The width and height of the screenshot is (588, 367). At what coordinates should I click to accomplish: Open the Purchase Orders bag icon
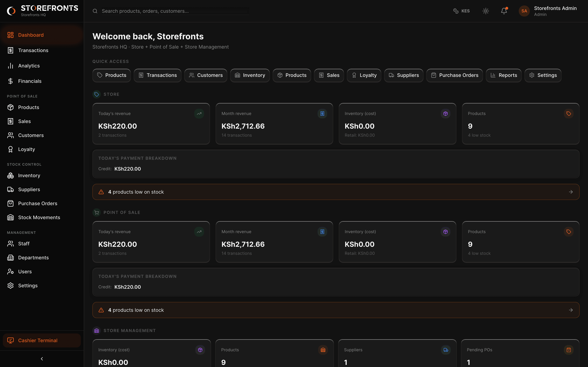click(11, 203)
